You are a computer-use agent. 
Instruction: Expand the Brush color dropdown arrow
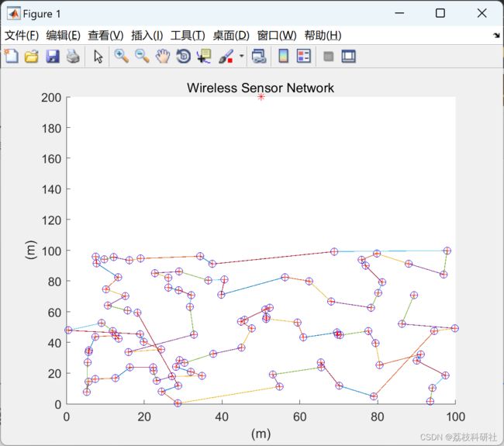(242, 57)
